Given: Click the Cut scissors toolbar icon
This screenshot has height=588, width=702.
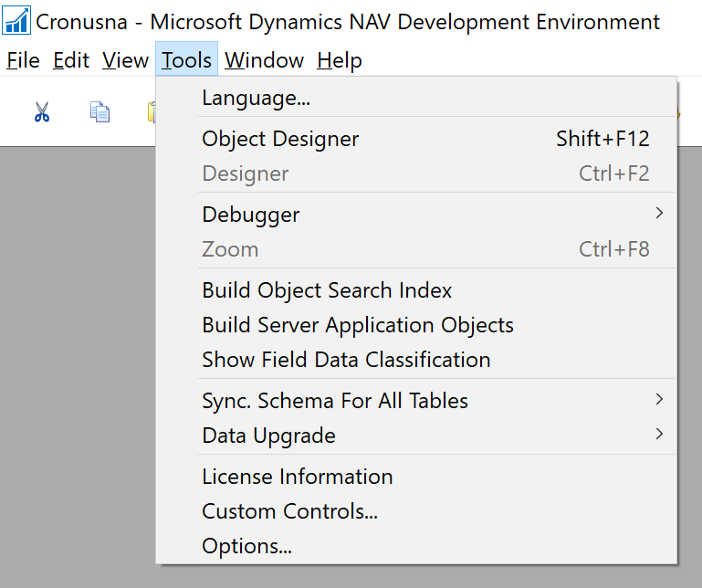Looking at the screenshot, I should (x=42, y=112).
